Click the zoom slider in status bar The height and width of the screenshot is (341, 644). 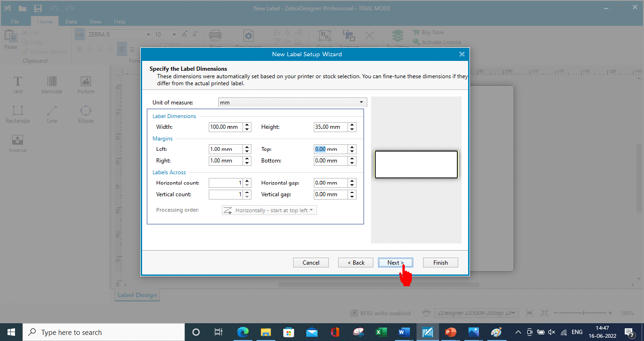click(x=583, y=313)
